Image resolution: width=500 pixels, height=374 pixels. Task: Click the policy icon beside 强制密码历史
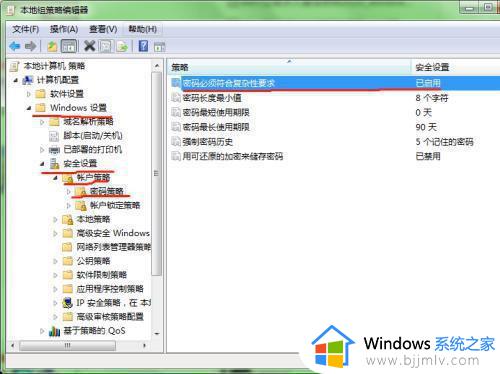[176, 142]
